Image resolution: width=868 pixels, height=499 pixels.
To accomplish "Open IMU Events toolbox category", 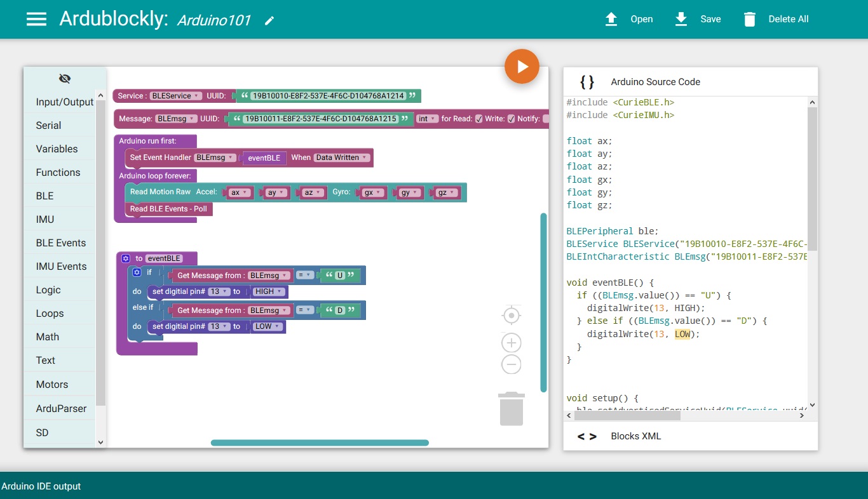I will [60, 266].
